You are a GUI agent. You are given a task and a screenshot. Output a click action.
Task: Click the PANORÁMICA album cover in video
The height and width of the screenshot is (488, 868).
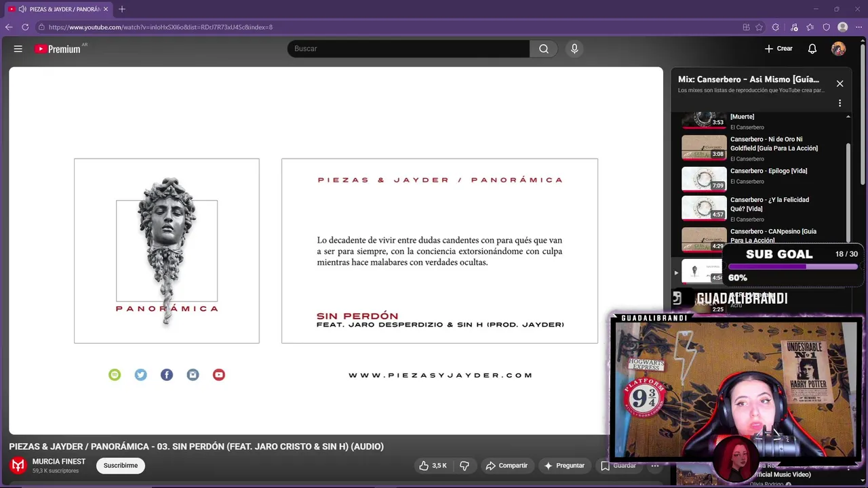(x=167, y=251)
